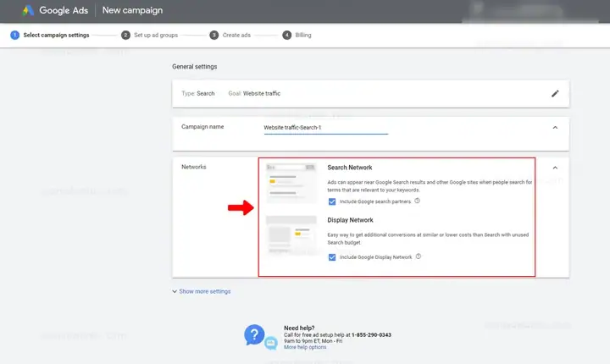This screenshot has width=610, height=364.
Task: Click the Display Network heading
Action: tap(350, 220)
